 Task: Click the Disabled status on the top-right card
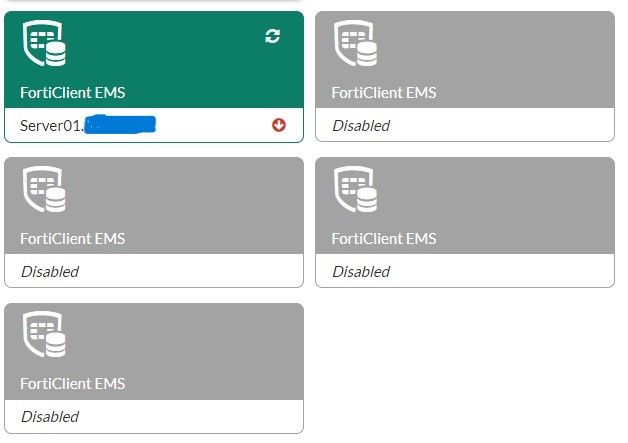click(x=360, y=125)
